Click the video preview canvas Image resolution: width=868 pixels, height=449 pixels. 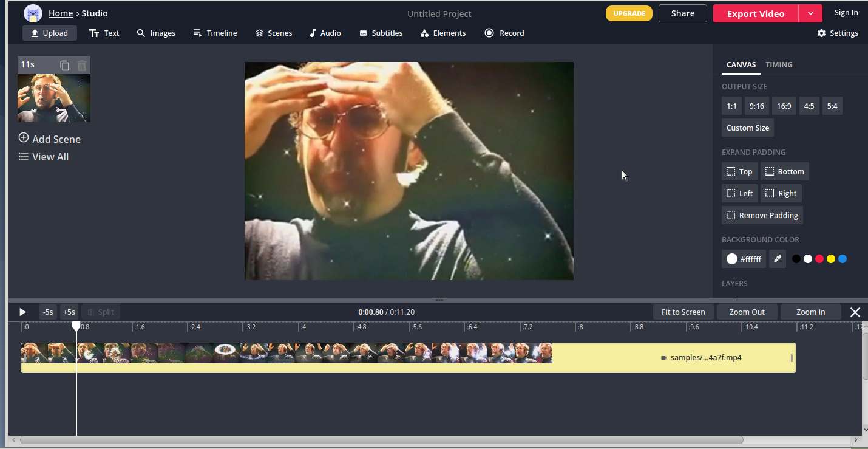[x=409, y=171]
